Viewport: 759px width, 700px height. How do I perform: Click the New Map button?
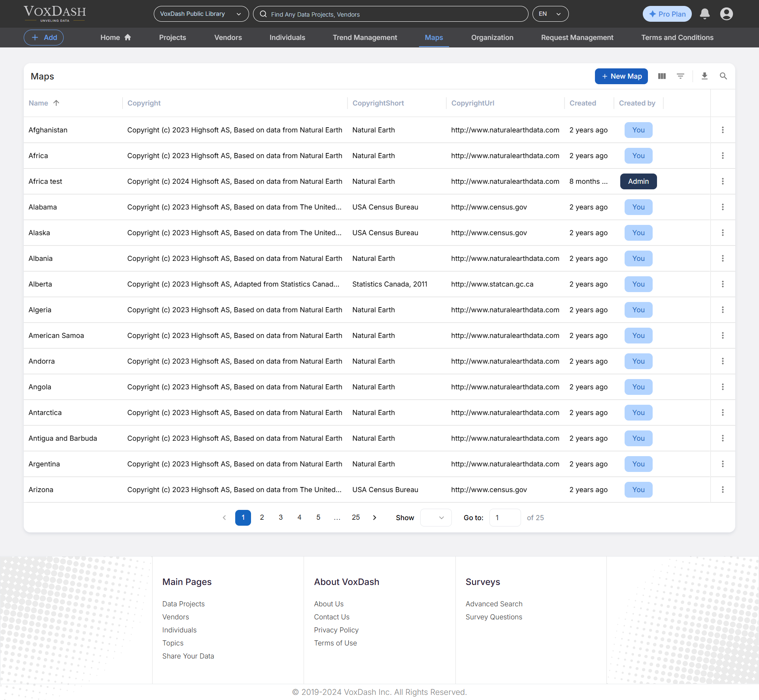coord(621,76)
